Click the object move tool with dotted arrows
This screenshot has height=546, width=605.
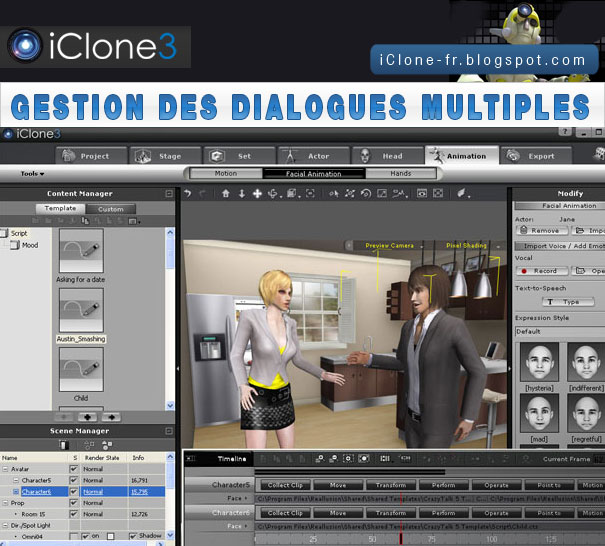[350, 193]
